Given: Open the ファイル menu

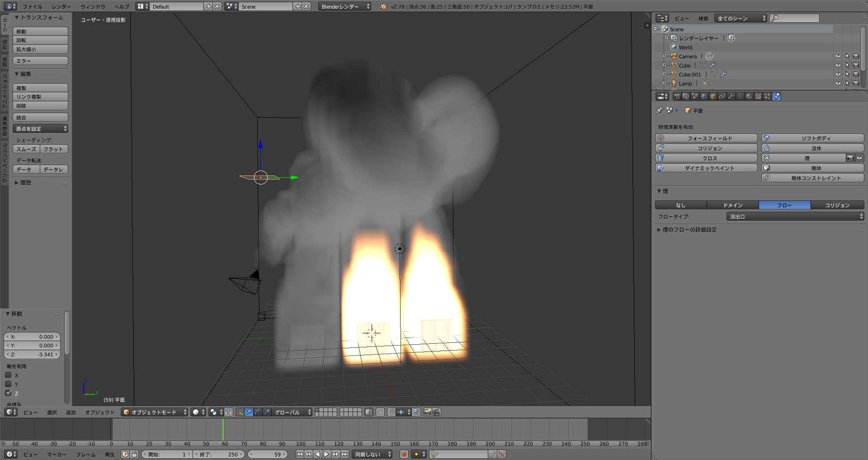Looking at the screenshot, I should tap(32, 6).
